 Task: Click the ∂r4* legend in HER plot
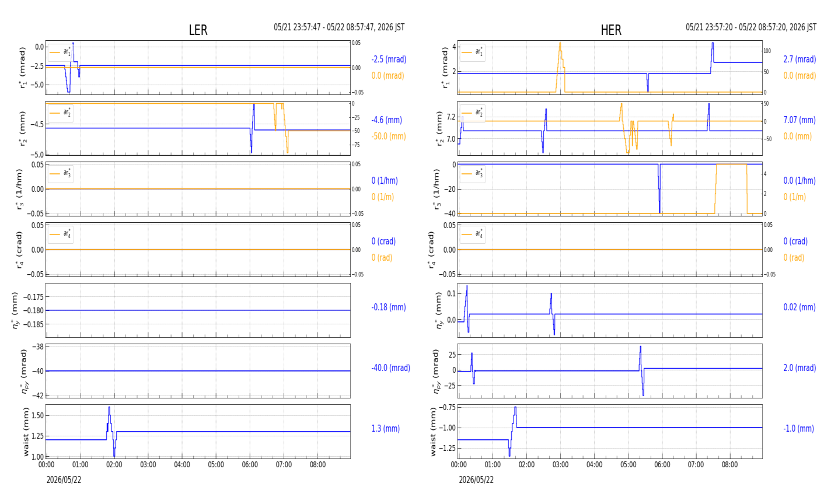click(473, 234)
